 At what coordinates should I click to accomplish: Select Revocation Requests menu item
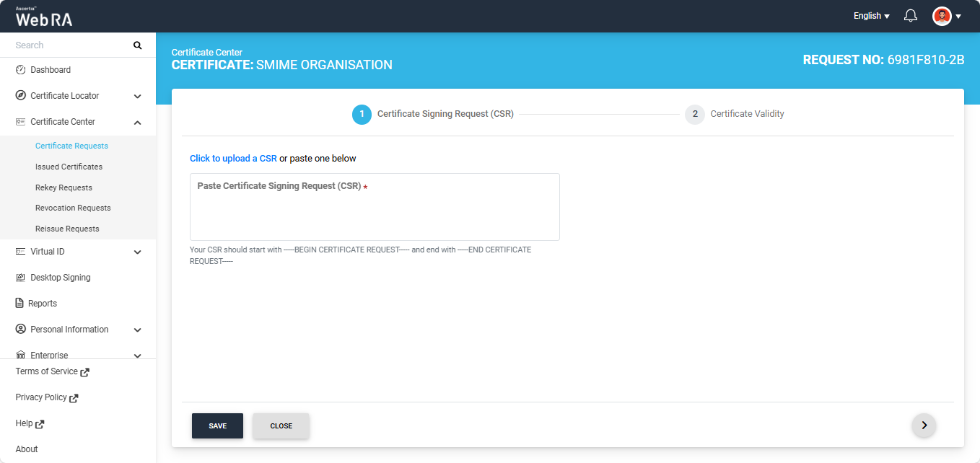click(73, 208)
